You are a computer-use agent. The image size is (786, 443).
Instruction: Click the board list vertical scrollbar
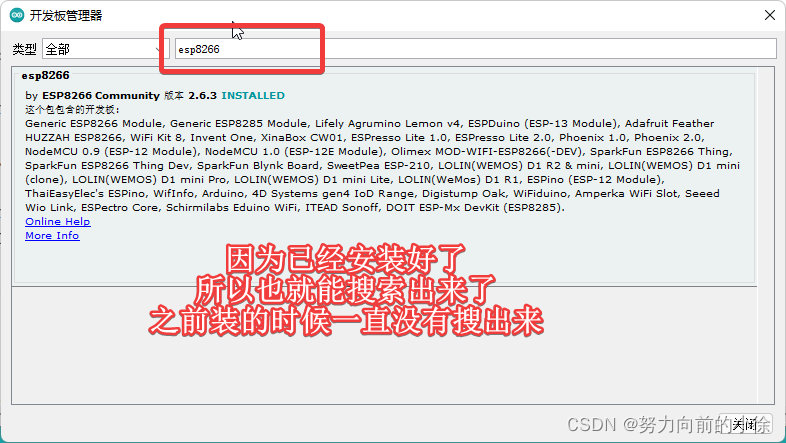click(x=765, y=236)
